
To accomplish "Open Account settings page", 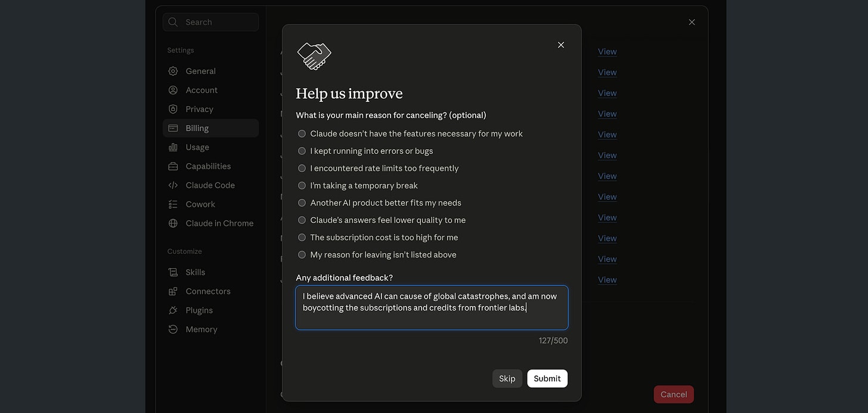I will [x=210, y=90].
